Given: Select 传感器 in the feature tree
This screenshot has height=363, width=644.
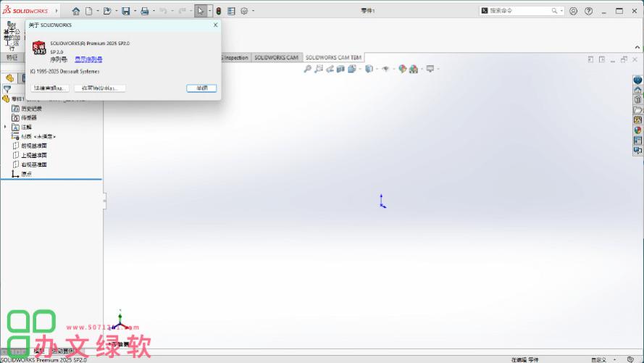Looking at the screenshot, I should coord(29,118).
